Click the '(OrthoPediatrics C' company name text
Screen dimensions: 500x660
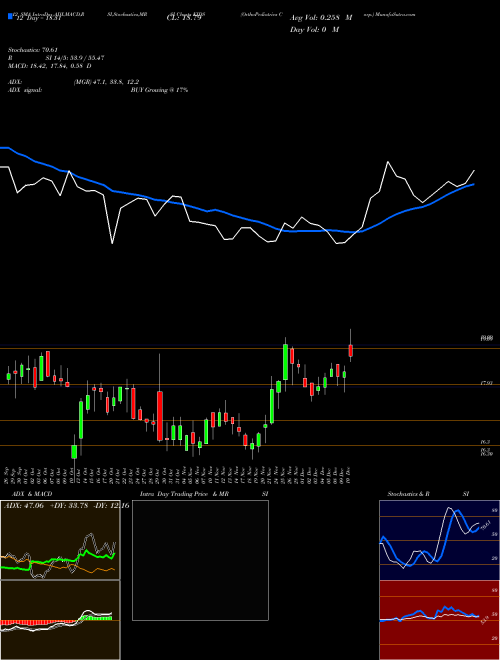click(261, 14)
